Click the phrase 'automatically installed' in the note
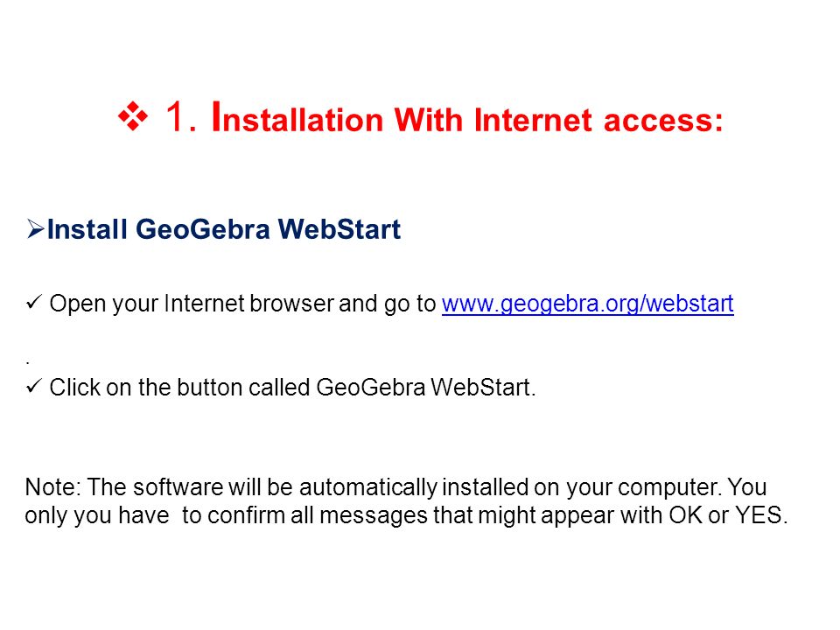Image resolution: width=840 pixels, height=630 pixels. pyautogui.click(x=414, y=487)
